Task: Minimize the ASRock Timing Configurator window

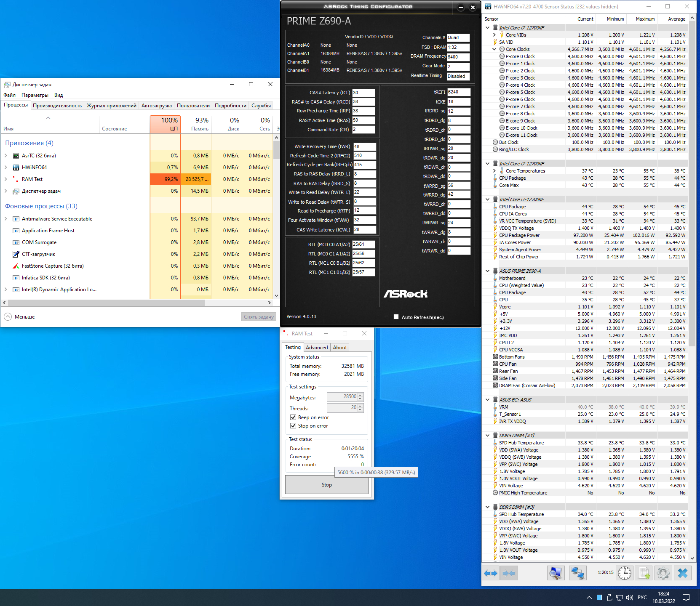Action: [x=461, y=8]
